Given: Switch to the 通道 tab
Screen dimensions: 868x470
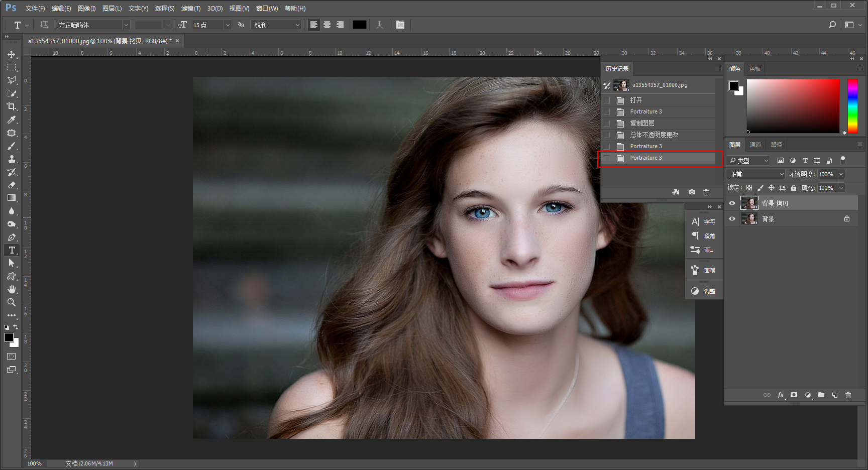Looking at the screenshot, I should coord(755,145).
